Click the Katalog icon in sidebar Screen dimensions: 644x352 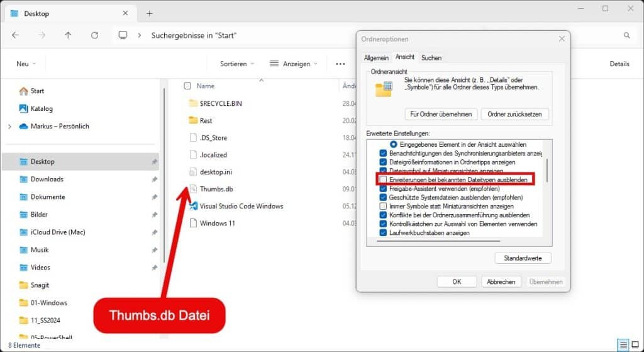tap(23, 108)
